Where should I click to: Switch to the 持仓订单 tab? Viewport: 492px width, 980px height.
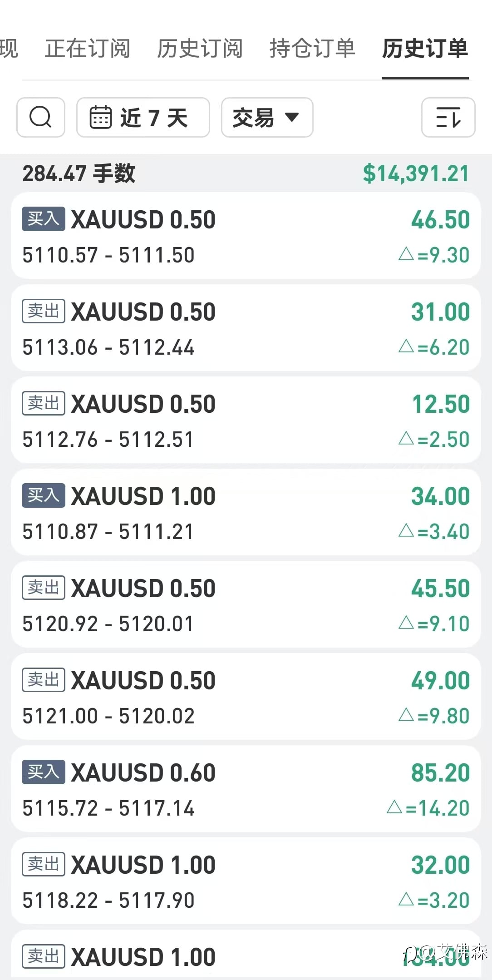click(x=312, y=49)
